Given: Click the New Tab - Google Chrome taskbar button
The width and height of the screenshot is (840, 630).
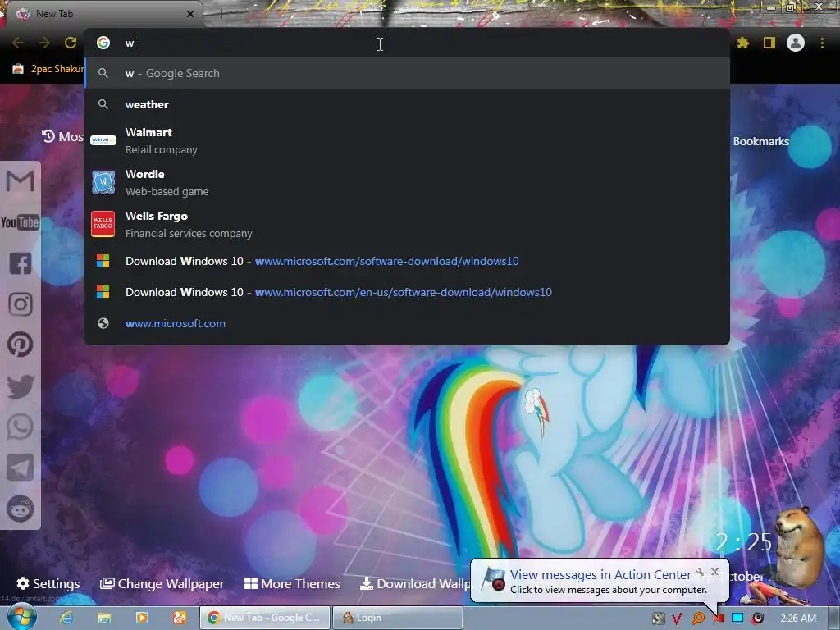Looking at the screenshot, I should tap(265, 618).
